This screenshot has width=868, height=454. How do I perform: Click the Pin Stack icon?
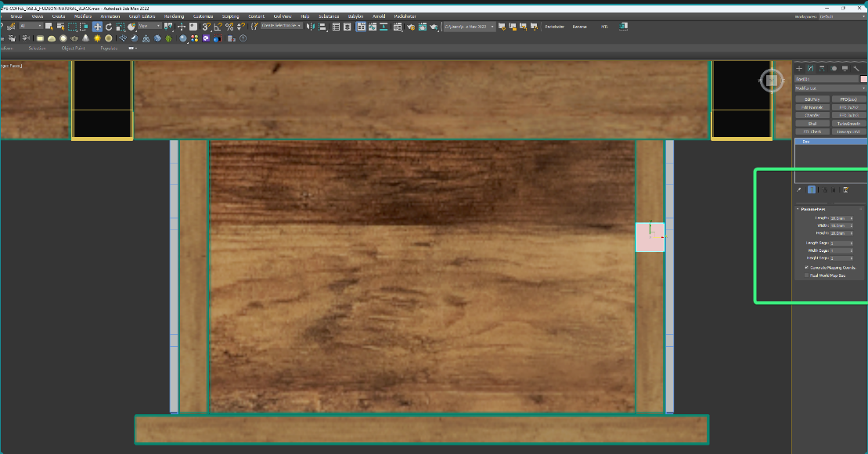(799, 189)
